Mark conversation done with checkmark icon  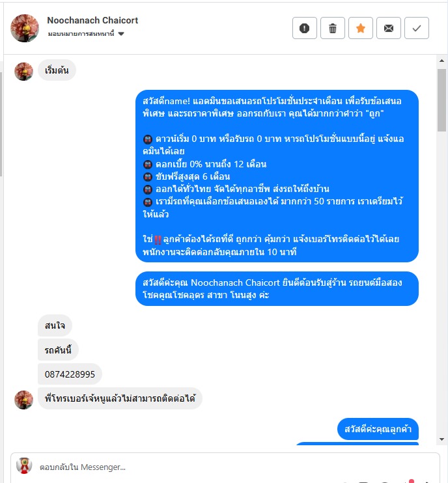(x=417, y=28)
